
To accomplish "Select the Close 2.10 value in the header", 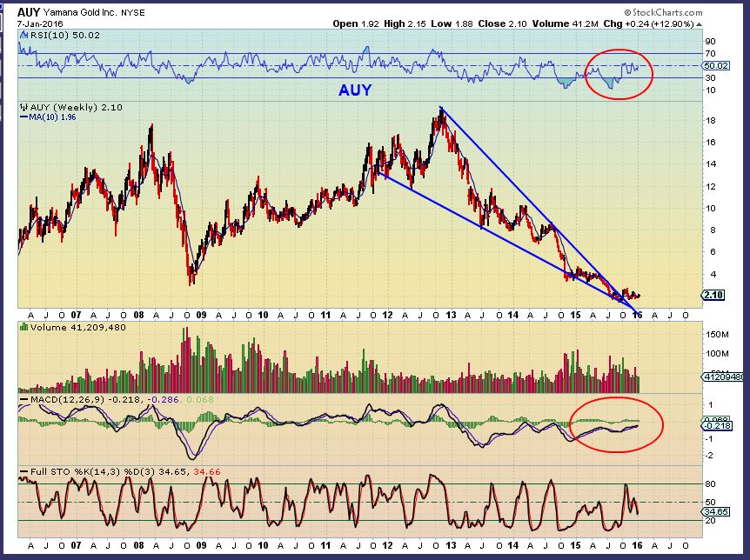I will tap(504, 23).
